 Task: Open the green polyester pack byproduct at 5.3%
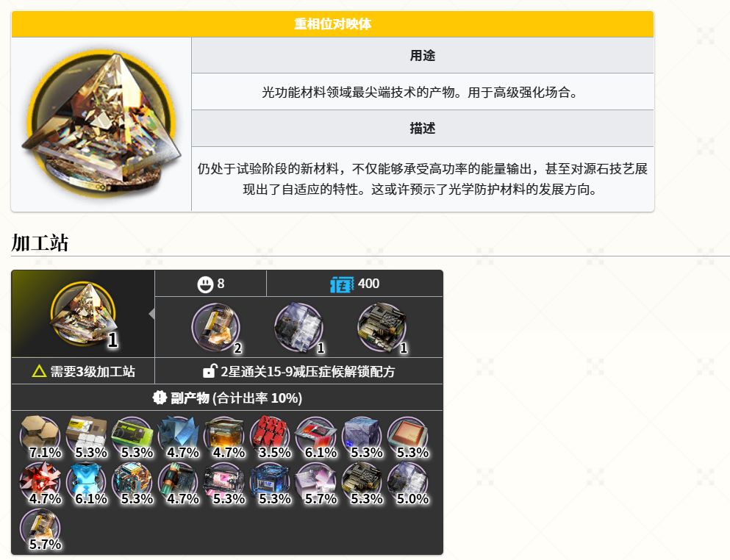pos(132,437)
